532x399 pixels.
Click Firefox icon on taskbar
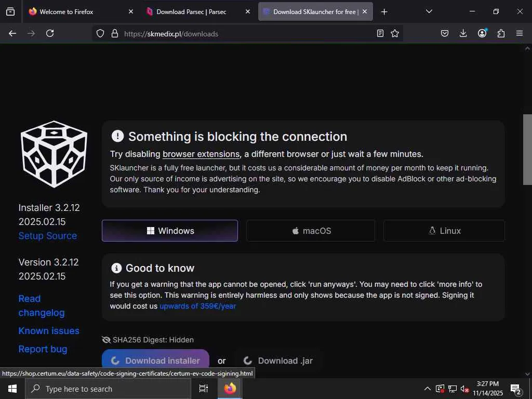(230, 389)
